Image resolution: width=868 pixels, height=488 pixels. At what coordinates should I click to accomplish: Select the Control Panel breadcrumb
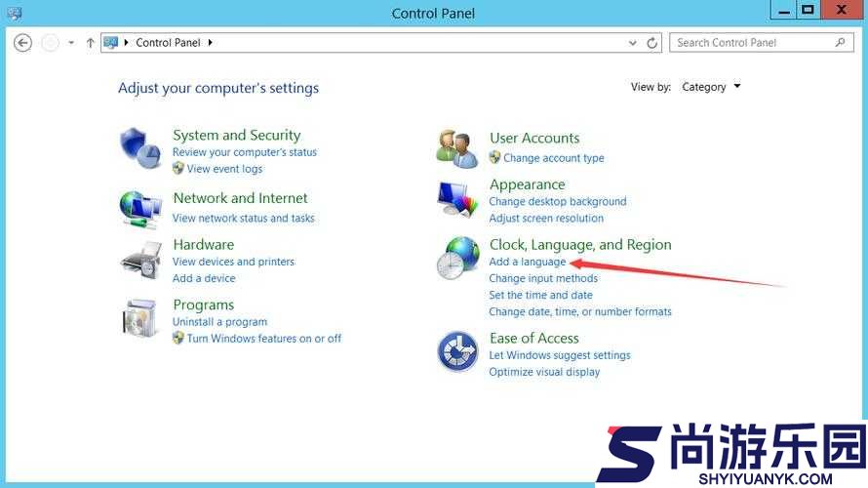click(168, 43)
